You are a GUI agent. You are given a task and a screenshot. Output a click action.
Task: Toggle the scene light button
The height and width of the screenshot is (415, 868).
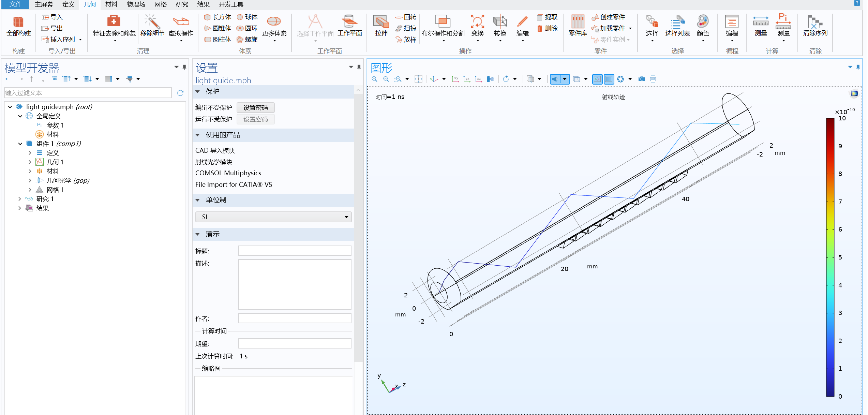[555, 79]
